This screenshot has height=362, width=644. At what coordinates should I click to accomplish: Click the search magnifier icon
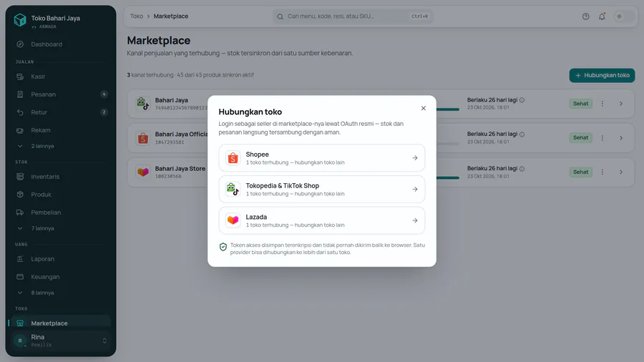point(280,17)
